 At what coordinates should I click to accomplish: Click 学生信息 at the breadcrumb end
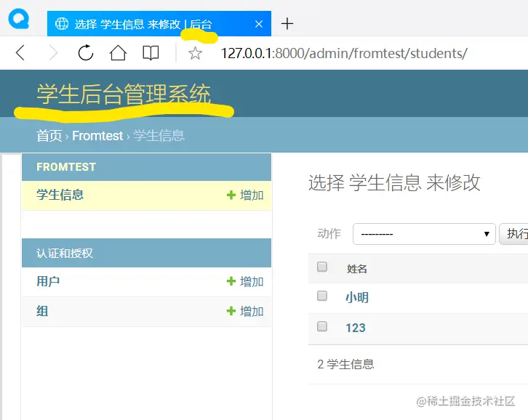coord(159,136)
